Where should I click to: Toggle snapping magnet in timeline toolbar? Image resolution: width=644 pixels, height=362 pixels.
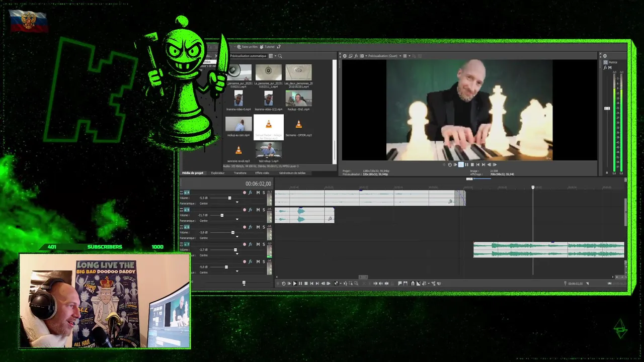[413, 284]
